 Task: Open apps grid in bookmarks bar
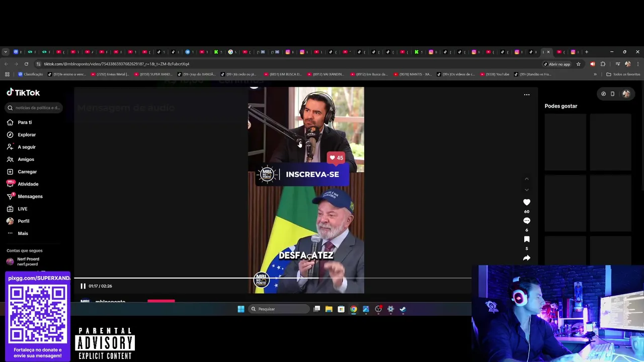coord(7,74)
